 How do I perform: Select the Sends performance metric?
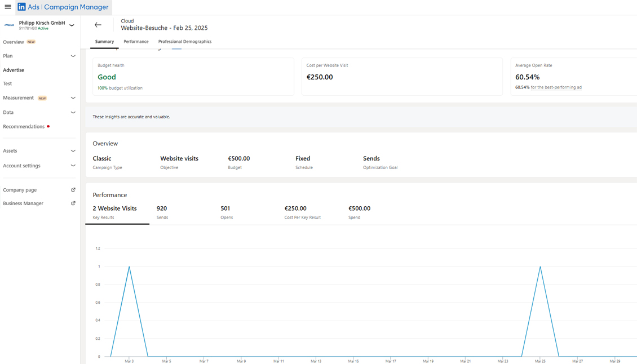click(x=162, y=212)
